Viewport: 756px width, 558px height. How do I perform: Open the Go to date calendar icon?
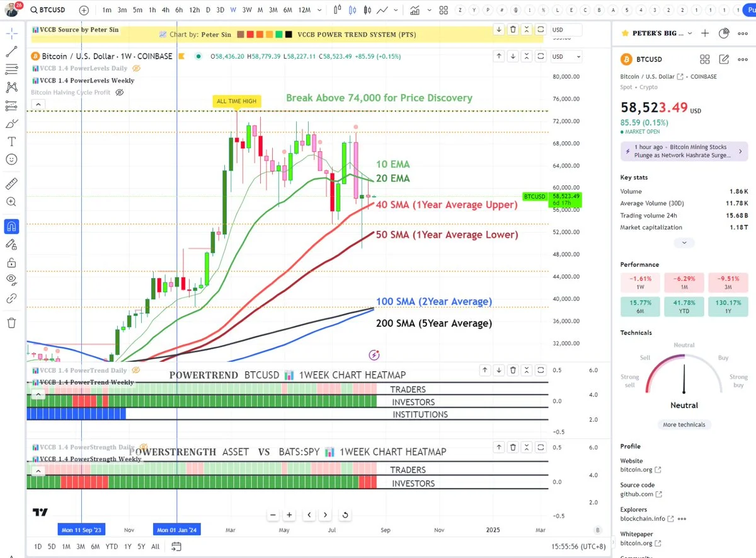coord(176,547)
